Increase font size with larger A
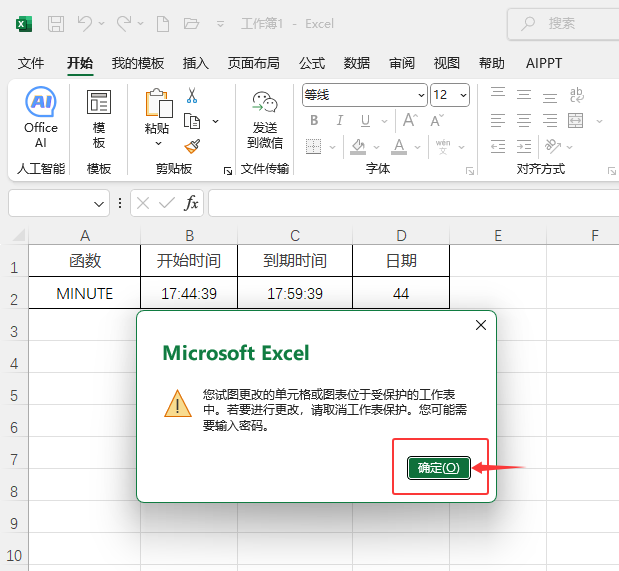 pyautogui.click(x=410, y=120)
